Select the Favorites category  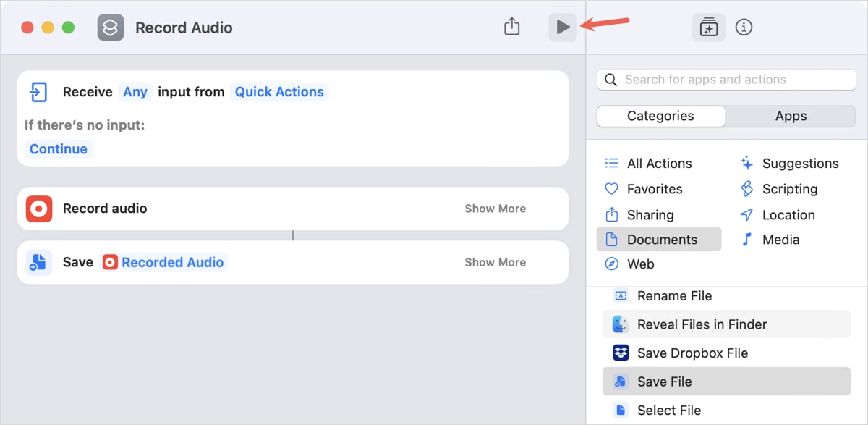[655, 188]
